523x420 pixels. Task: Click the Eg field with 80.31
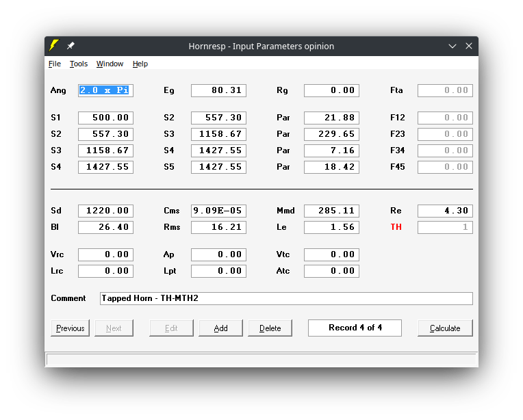[x=218, y=90]
